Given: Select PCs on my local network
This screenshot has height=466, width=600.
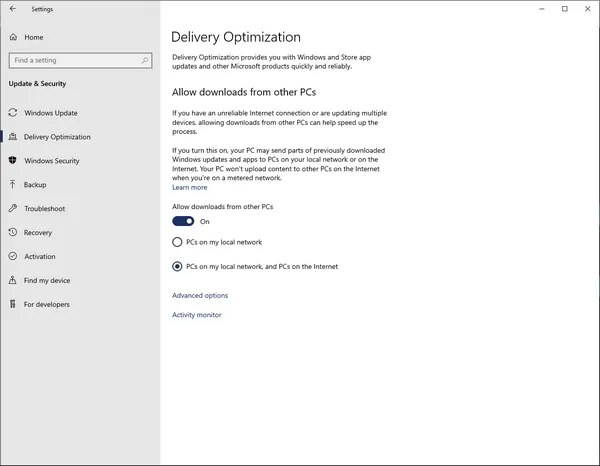Looking at the screenshot, I should pyautogui.click(x=177, y=242).
